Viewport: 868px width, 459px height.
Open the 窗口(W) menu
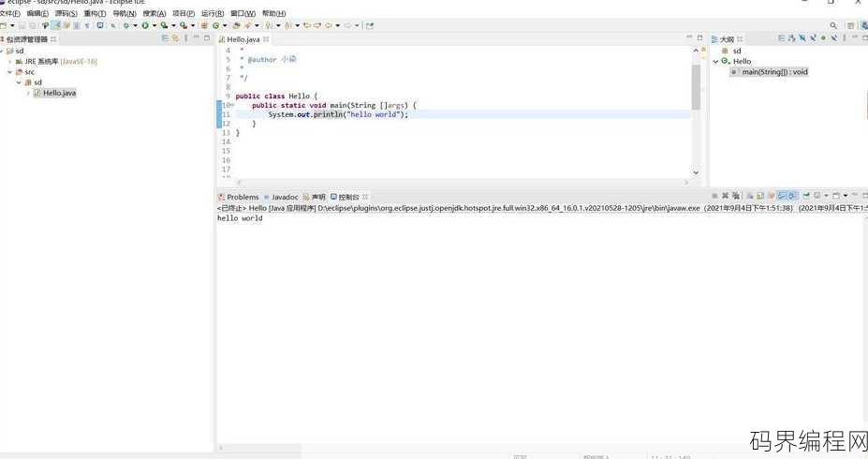243,13
